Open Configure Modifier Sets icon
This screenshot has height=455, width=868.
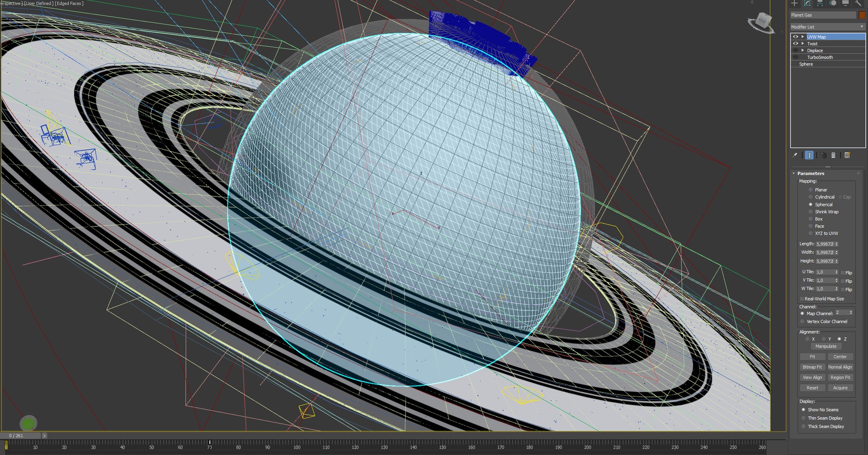(847, 155)
